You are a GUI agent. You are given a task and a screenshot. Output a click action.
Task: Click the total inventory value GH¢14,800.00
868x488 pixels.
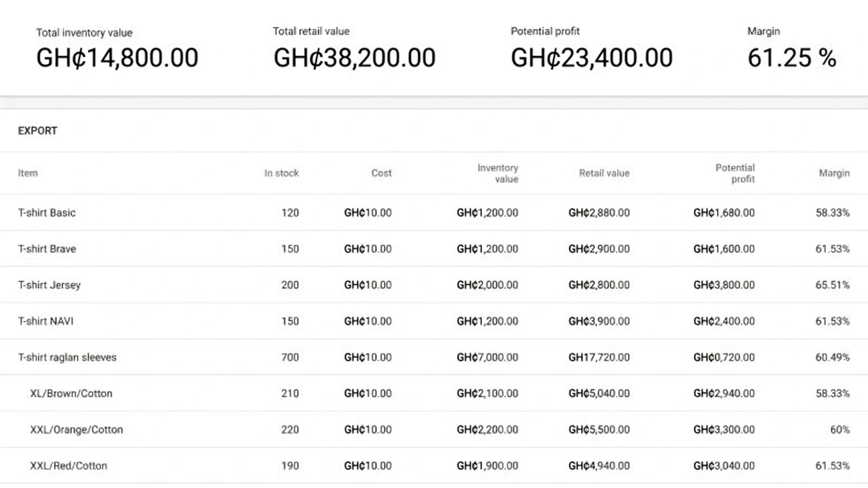117,58
